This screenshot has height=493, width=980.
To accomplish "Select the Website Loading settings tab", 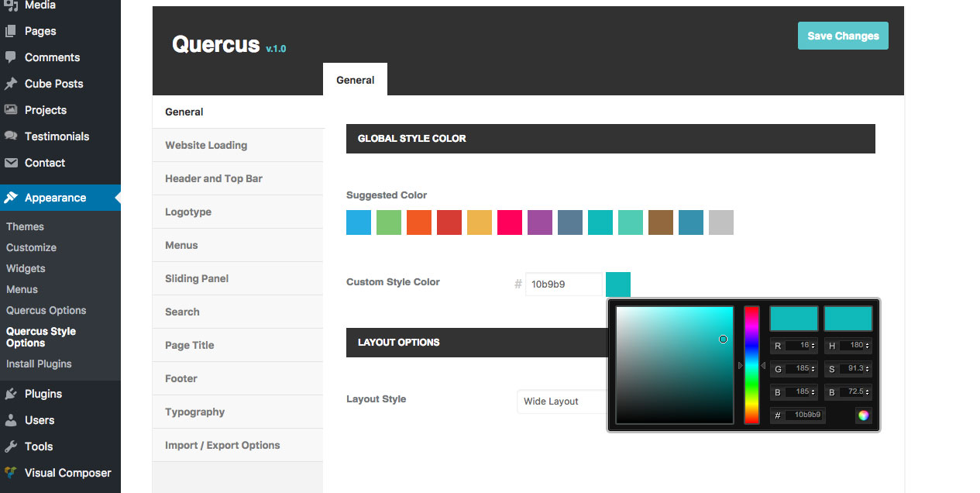I will pos(206,145).
